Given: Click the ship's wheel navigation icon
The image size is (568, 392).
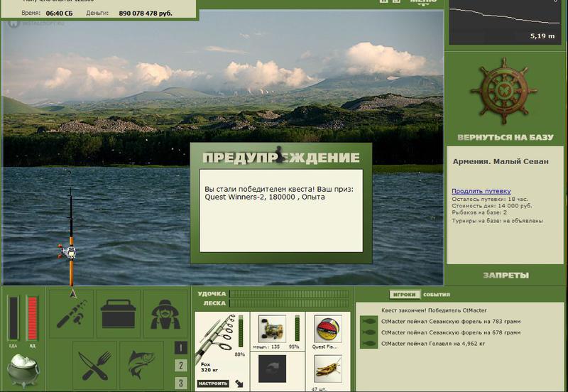Looking at the screenshot, I should [x=504, y=91].
